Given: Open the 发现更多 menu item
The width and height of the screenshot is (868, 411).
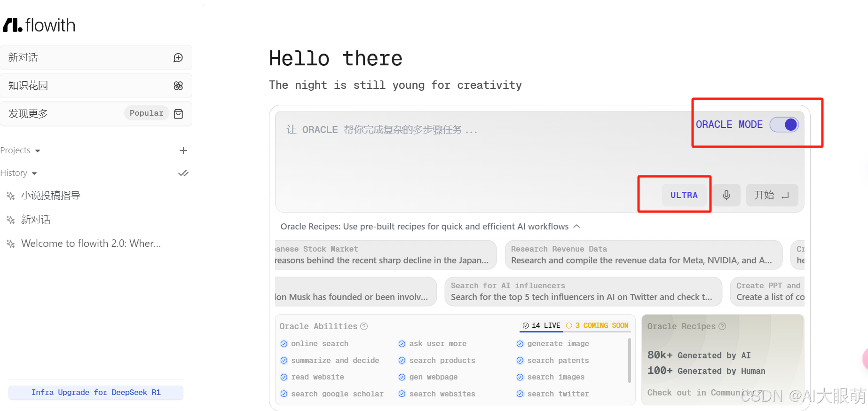Looking at the screenshot, I should click(x=96, y=114).
